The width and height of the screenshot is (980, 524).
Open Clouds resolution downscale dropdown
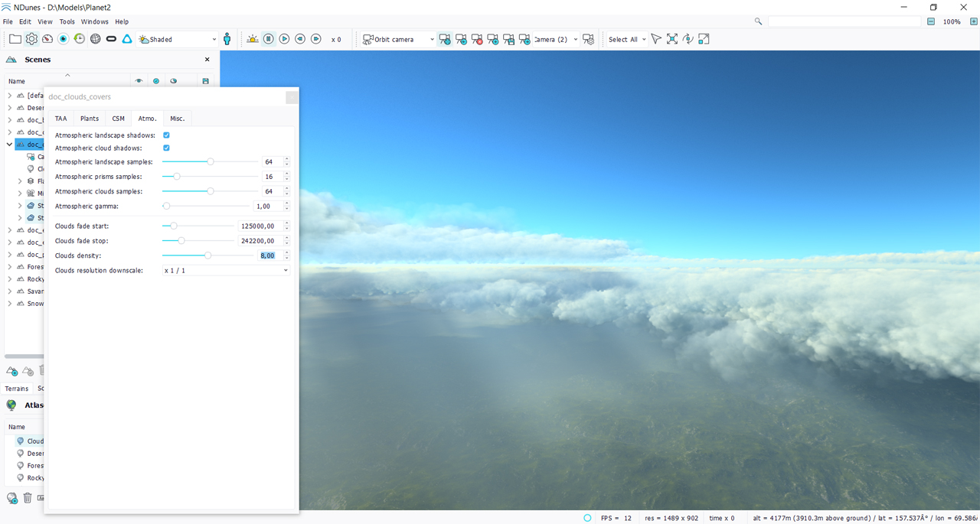(x=226, y=271)
